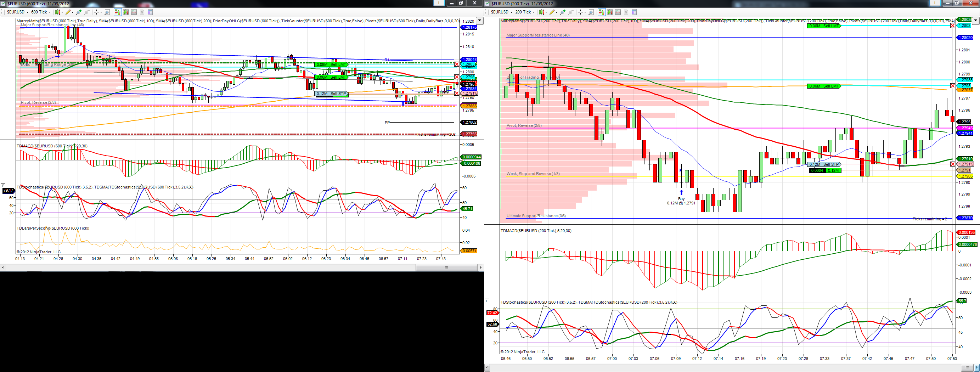This screenshot has width=980, height=372.
Task: Select the drawing pencil tool in 600 Tick window
Action: click(68, 12)
